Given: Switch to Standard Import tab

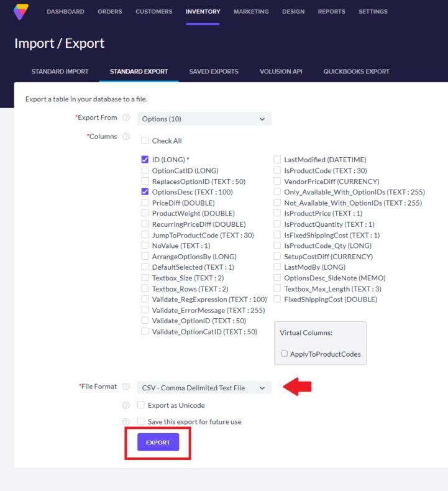Looking at the screenshot, I should coord(60,71).
